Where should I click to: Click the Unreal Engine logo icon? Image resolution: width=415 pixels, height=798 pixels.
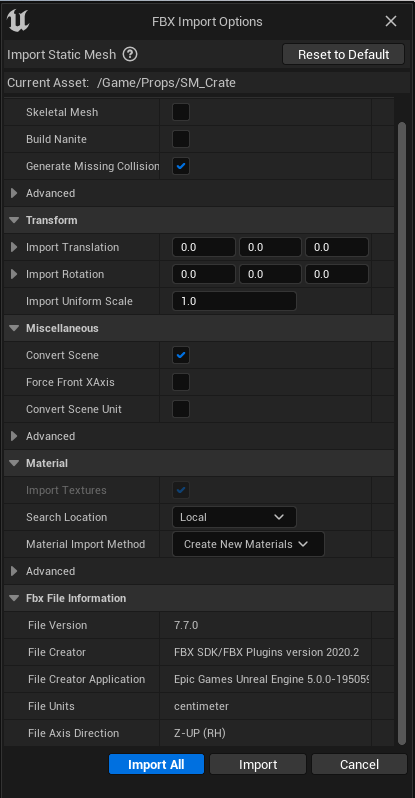(x=18, y=21)
